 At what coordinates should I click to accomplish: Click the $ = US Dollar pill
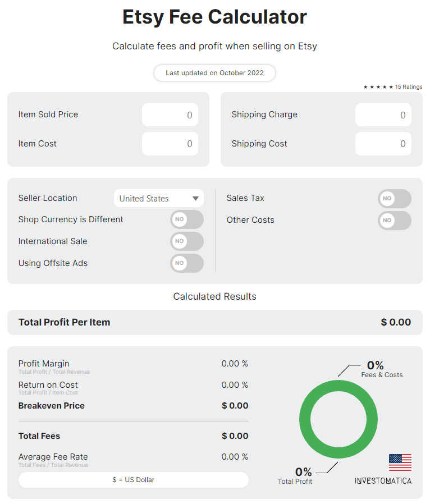click(x=133, y=480)
